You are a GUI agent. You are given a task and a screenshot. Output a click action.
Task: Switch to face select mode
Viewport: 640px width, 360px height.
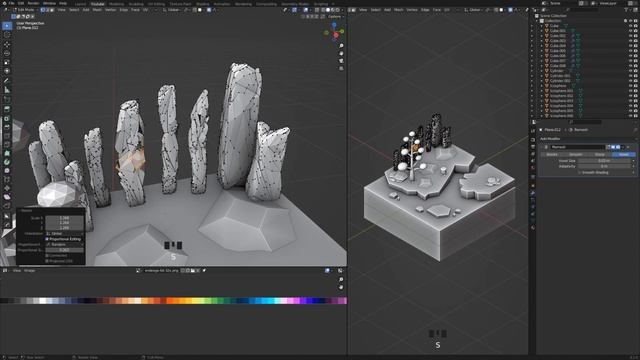pyautogui.click(x=52, y=10)
